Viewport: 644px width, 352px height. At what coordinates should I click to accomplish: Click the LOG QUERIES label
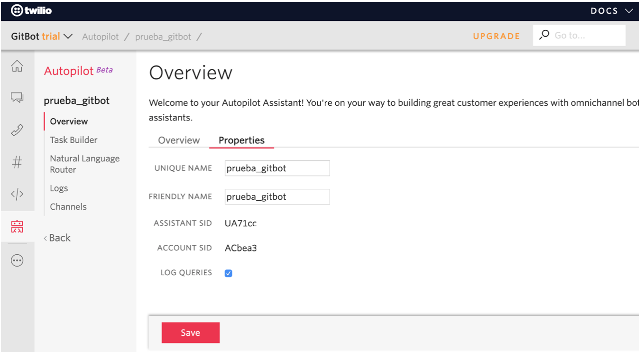tap(186, 273)
